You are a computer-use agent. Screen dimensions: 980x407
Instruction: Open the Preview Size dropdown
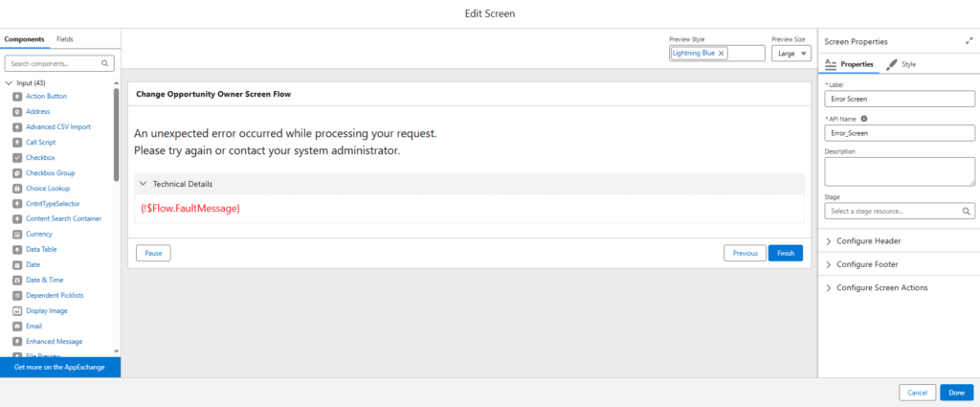click(x=791, y=54)
